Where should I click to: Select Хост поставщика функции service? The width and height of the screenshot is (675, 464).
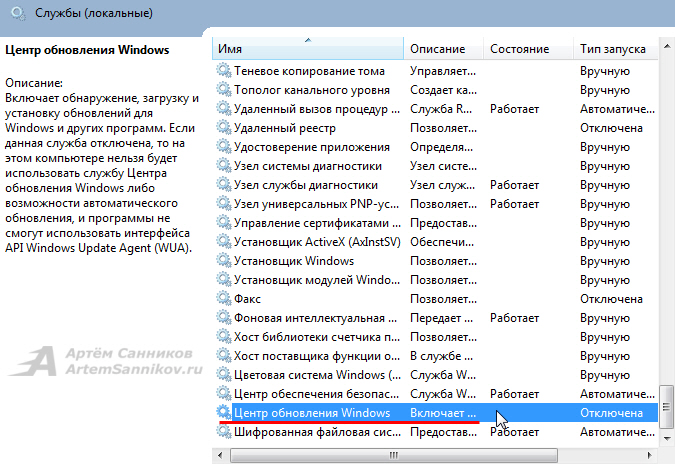(x=317, y=356)
